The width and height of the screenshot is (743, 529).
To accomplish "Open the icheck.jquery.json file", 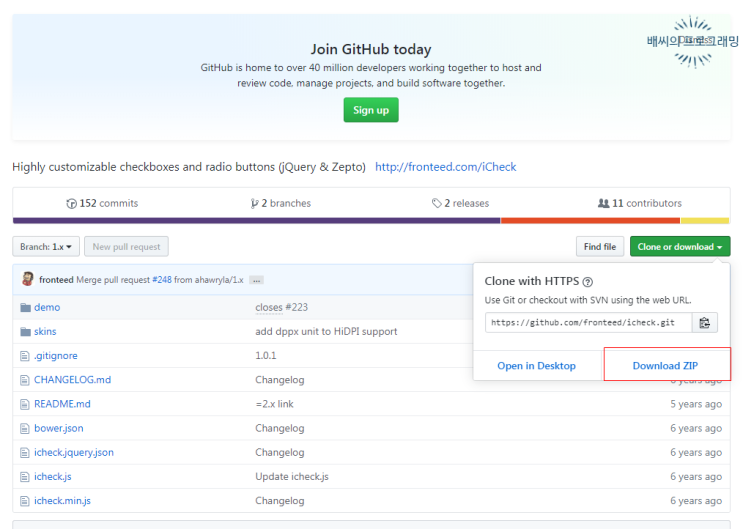I will pos(74,452).
